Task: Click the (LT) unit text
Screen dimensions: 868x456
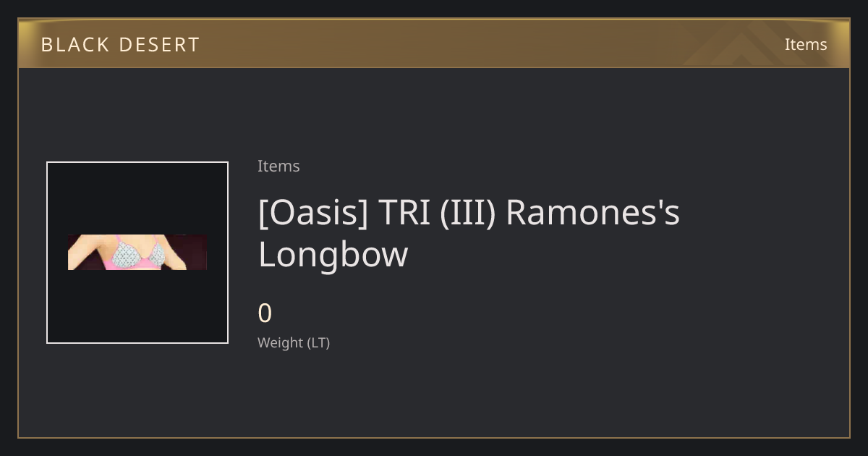Action: (x=319, y=342)
